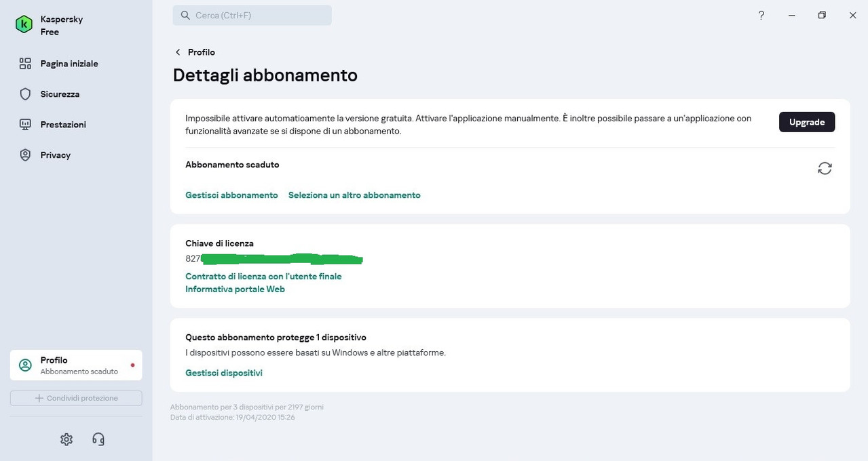Screen dimensions: 868x461
Task: Restore down the Kaspersky window
Action: (822, 15)
